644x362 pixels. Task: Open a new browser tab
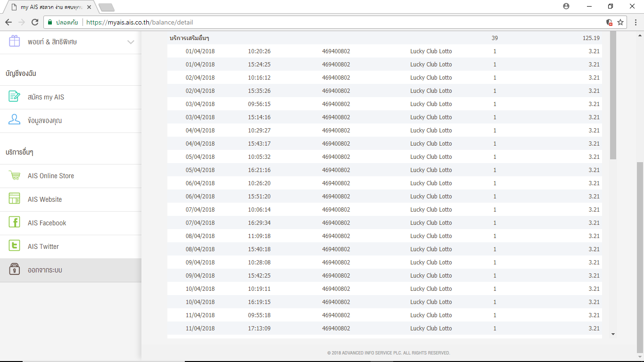pyautogui.click(x=107, y=7)
